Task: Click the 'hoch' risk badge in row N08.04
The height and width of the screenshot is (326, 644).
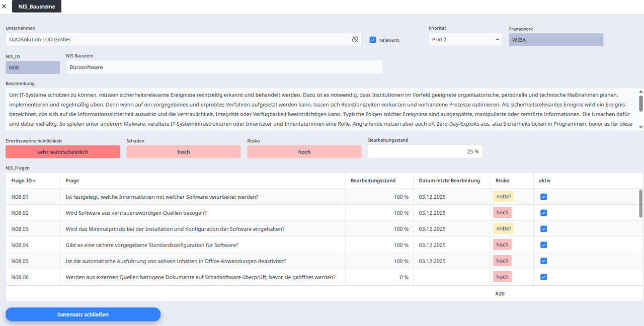Action: [502, 245]
